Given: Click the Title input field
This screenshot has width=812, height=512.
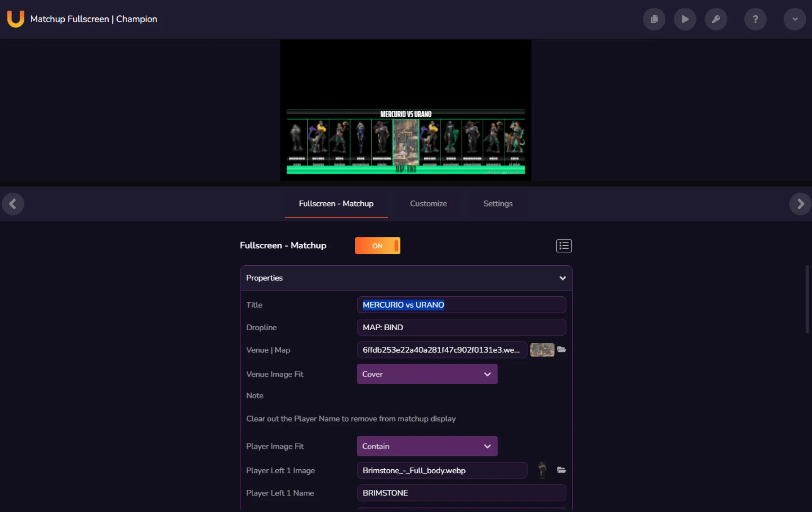Looking at the screenshot, I should click(x=461, y=305).
